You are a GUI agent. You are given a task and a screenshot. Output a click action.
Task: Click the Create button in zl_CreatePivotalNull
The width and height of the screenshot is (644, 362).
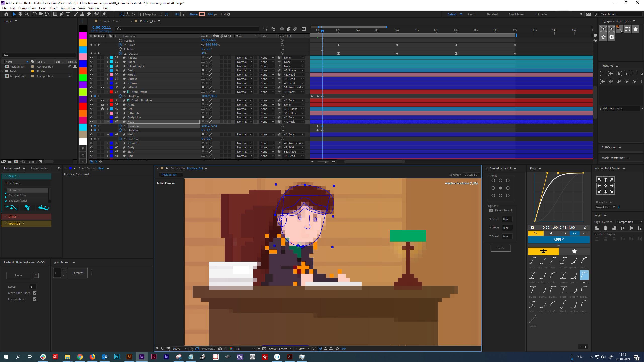click(x=501, y=248)
